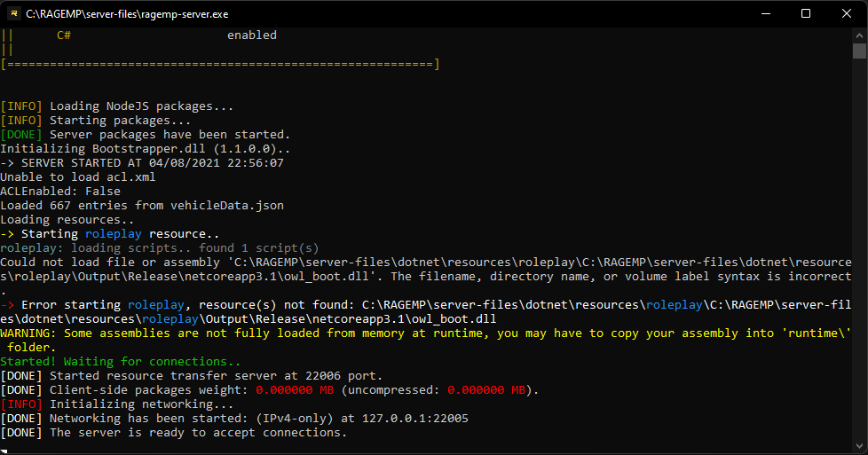Click the RAGE MP icon in title bar
This screenshot has width=868, height=455.
[x=14, y=14]
